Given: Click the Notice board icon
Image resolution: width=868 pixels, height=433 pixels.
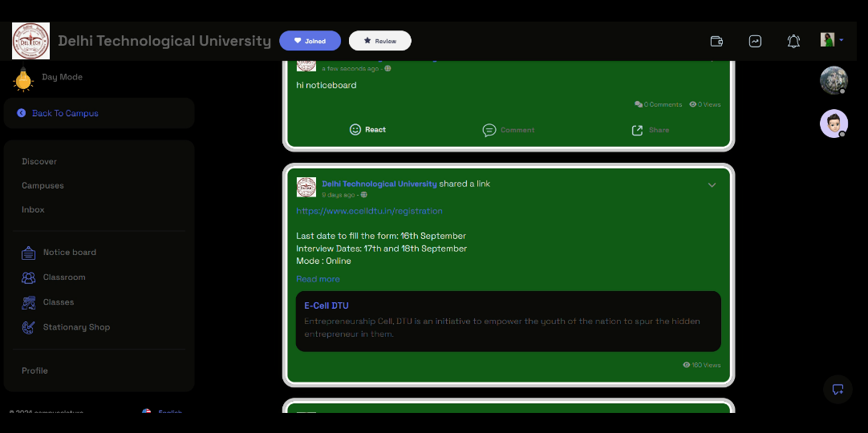Looking at the screenshot, I should [28, 253].
